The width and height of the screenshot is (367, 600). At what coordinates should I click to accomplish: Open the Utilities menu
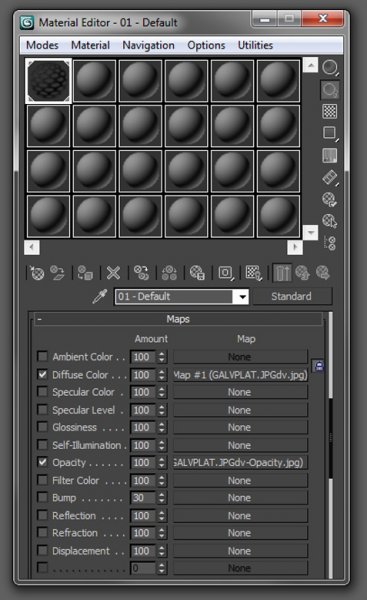(x=255, y=45)
